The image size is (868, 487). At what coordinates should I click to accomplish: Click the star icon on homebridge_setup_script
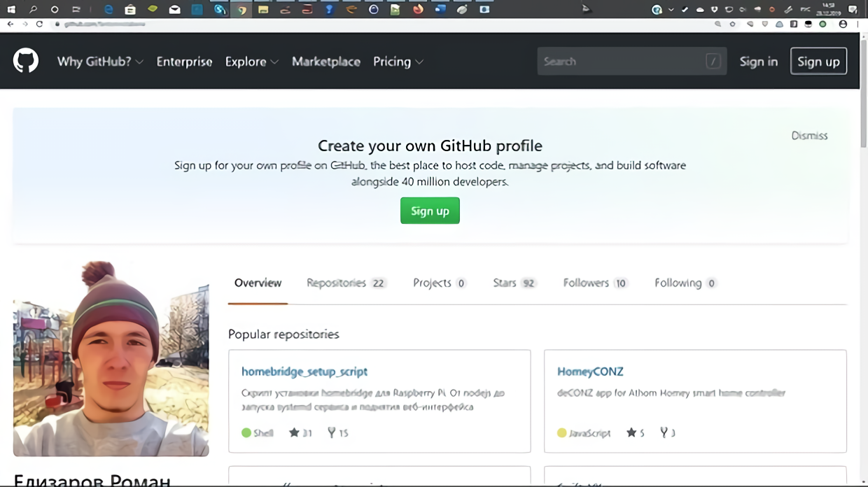(x=294, y=433)
